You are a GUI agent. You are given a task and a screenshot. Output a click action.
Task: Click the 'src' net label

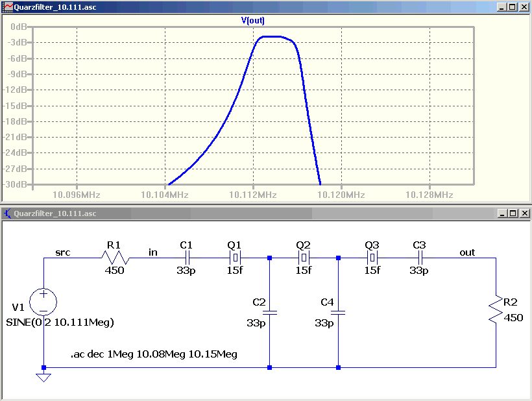click(63, 252)
